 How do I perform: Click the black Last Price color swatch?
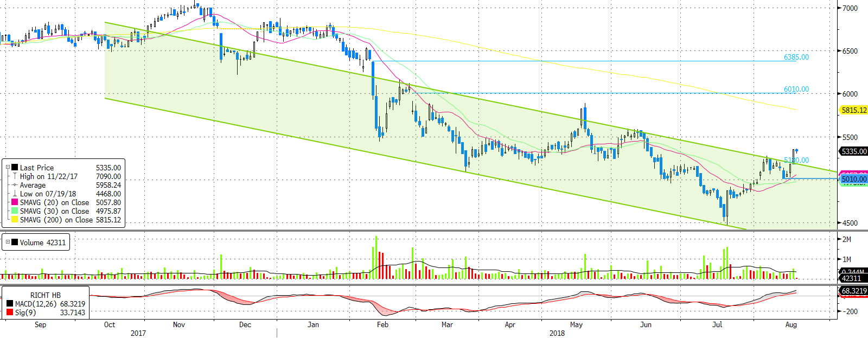click(x=15, y=168)
